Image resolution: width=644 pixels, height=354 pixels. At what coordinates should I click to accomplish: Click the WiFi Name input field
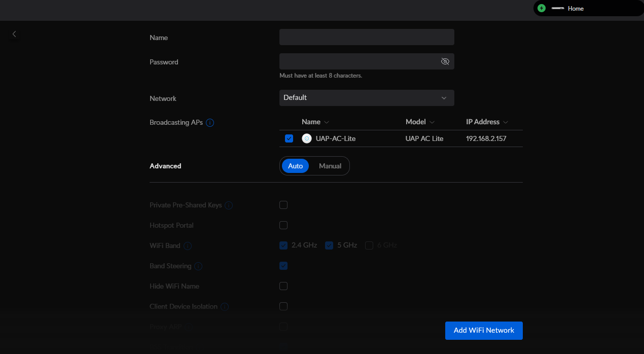[x=366, y=37]
